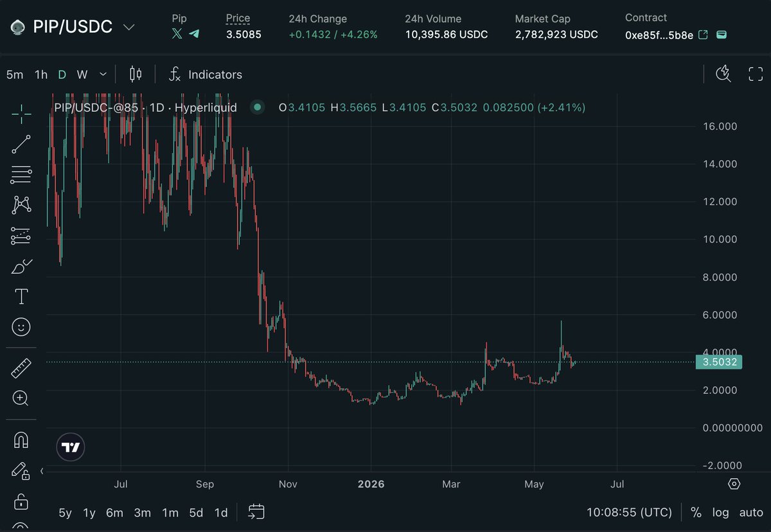This screenshot has width=771, height=532.
Task: Click the 3.5032 current price label
Action: click(x=719, y=362)
